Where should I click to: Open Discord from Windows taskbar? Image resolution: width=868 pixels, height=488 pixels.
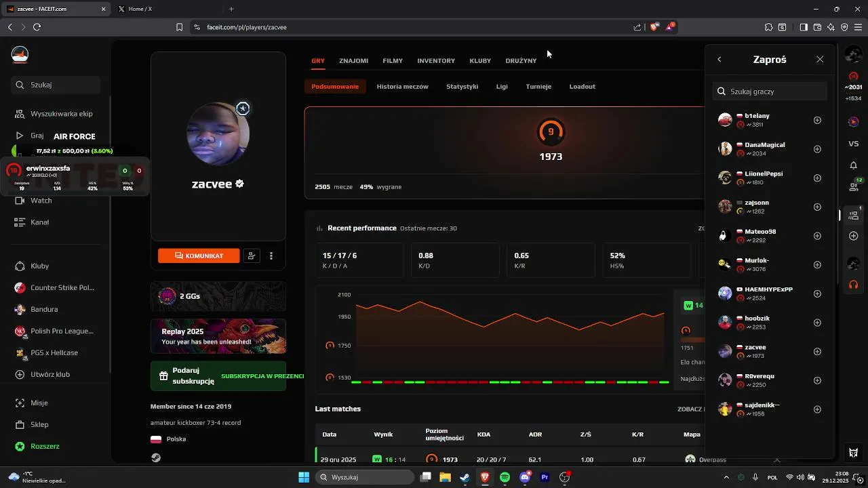point(525,477)
